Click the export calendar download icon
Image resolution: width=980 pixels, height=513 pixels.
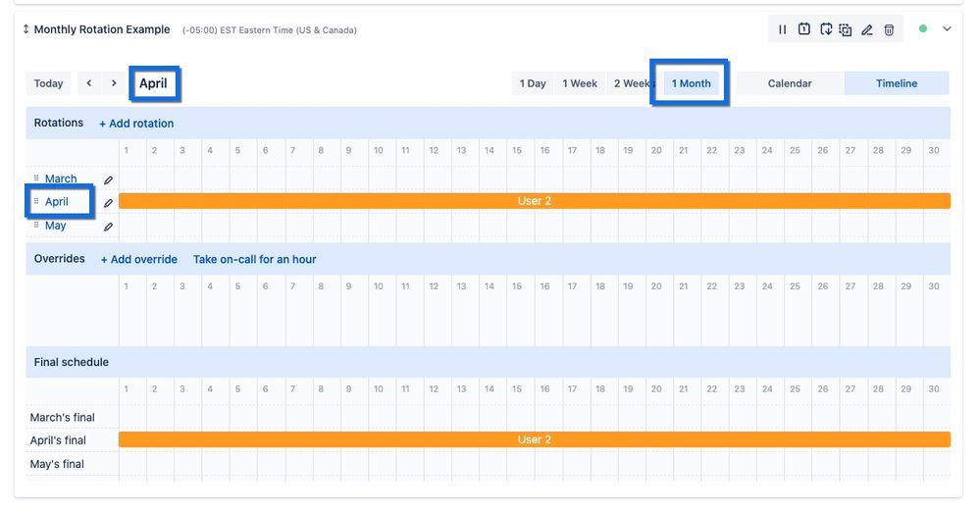click(x=826, y=29)
